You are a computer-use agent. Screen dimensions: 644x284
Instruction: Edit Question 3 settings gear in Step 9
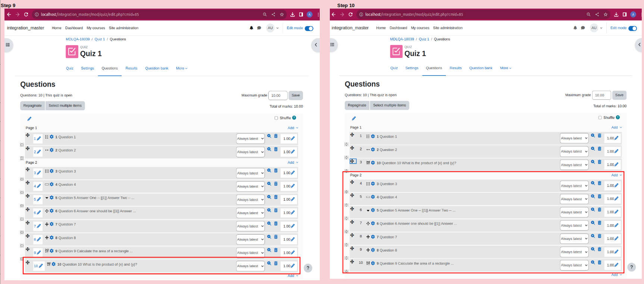point(51,171)
